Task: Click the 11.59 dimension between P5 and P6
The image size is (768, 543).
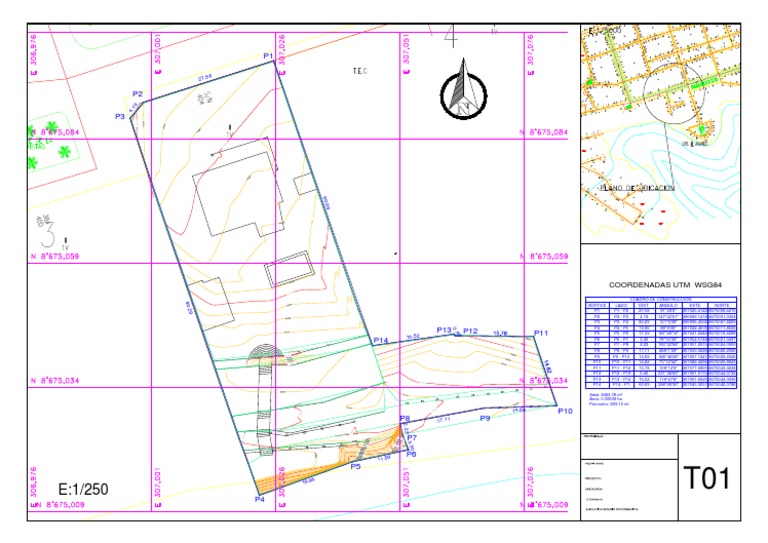Action: 384,458
